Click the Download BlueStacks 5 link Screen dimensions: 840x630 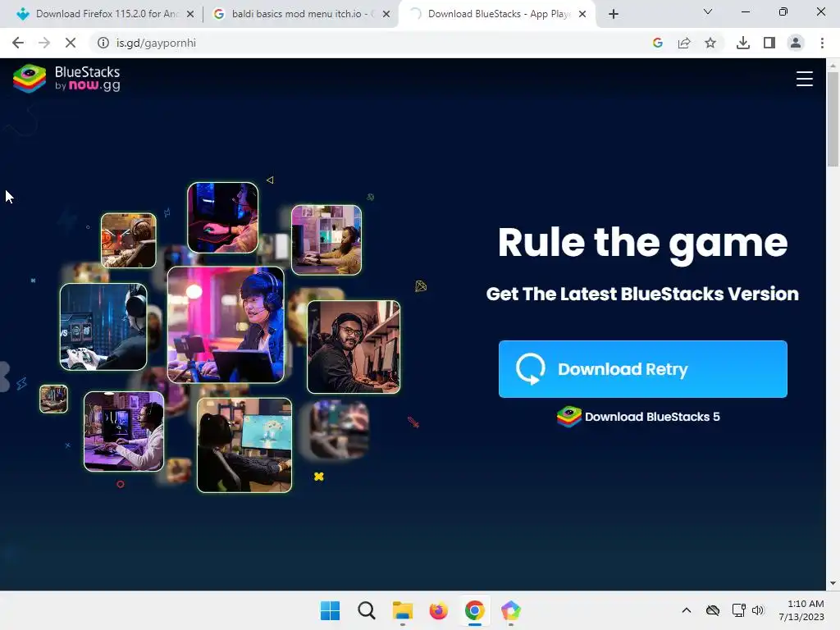(638, 417)
